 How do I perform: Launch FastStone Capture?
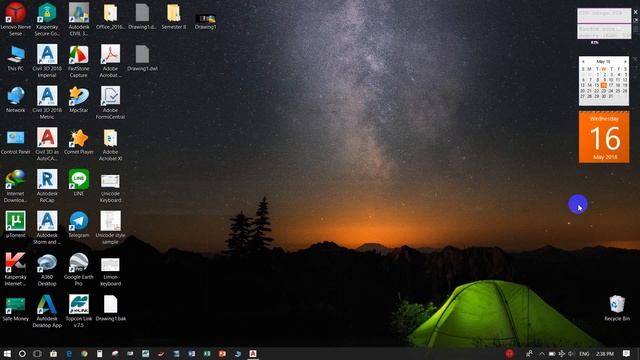[78, 60]
